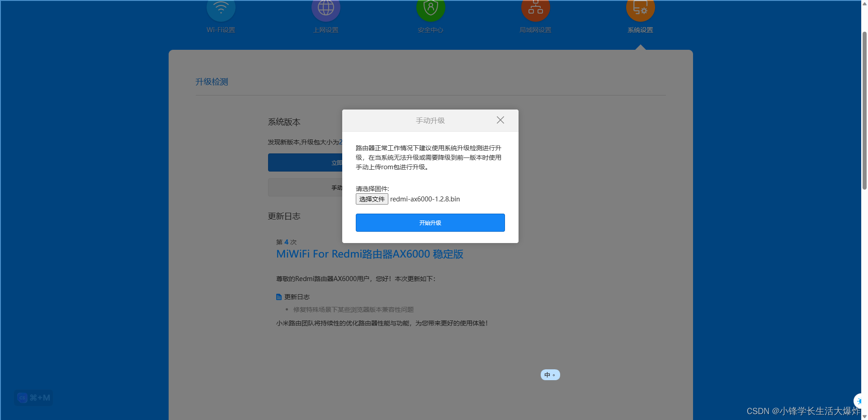Click the redmi-ax6000-1.2.8.bin file name
The height and width of the screenshot is (420, 868).
tap(425, 199)
